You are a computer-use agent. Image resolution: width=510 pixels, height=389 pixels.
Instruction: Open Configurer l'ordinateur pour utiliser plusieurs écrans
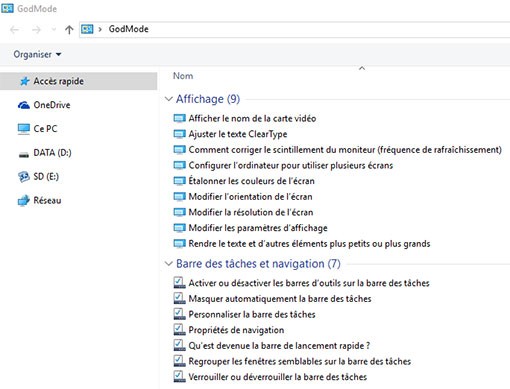[291, 165]
